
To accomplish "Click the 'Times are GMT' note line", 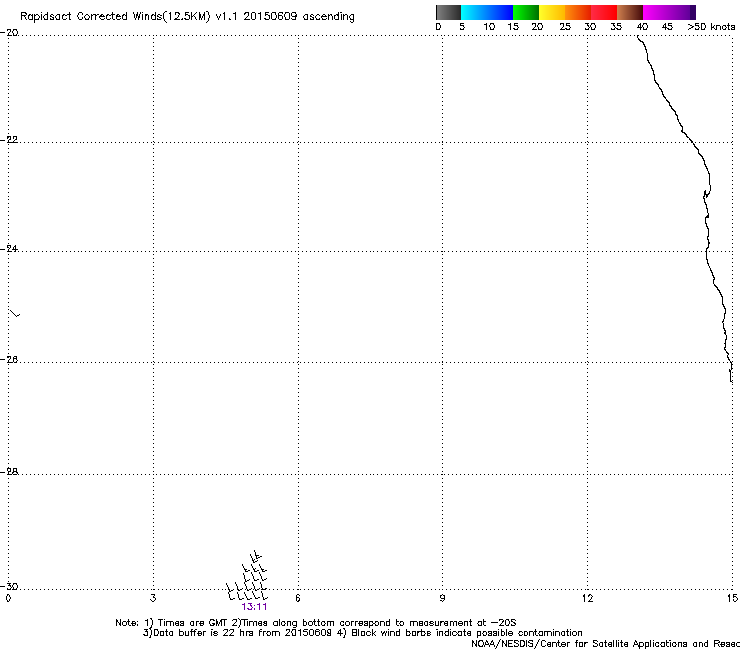I will click(x=316, y=623).
